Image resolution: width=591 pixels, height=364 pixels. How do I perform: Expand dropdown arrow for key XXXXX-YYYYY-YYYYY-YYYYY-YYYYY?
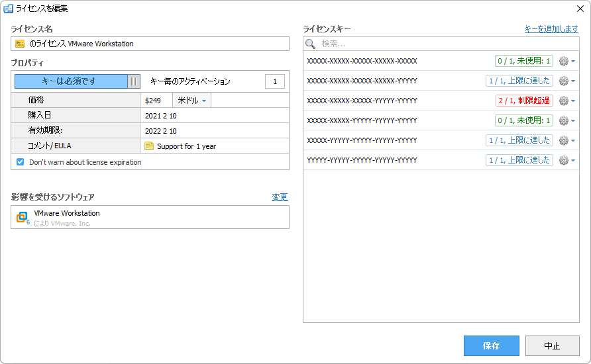[x=573, y=140]
